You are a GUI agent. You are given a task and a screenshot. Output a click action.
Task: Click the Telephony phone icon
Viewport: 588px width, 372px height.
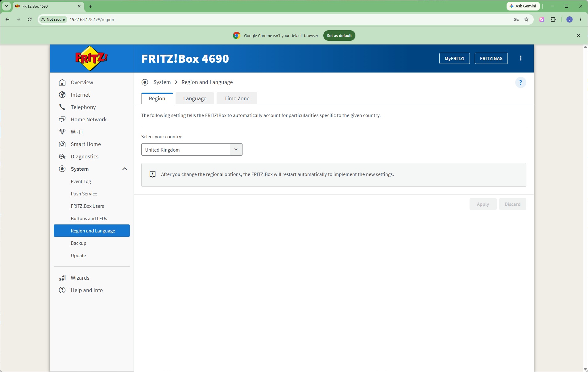[62, 107]
